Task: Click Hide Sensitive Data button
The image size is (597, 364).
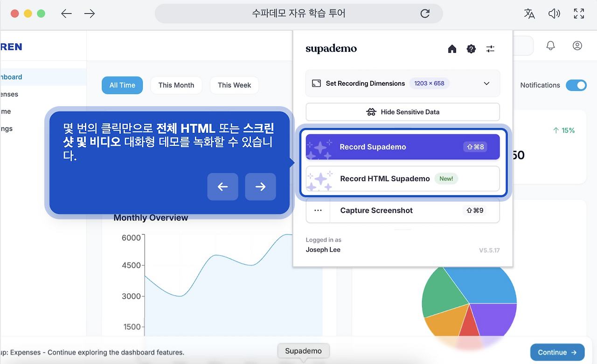Action: pos(403,112)
